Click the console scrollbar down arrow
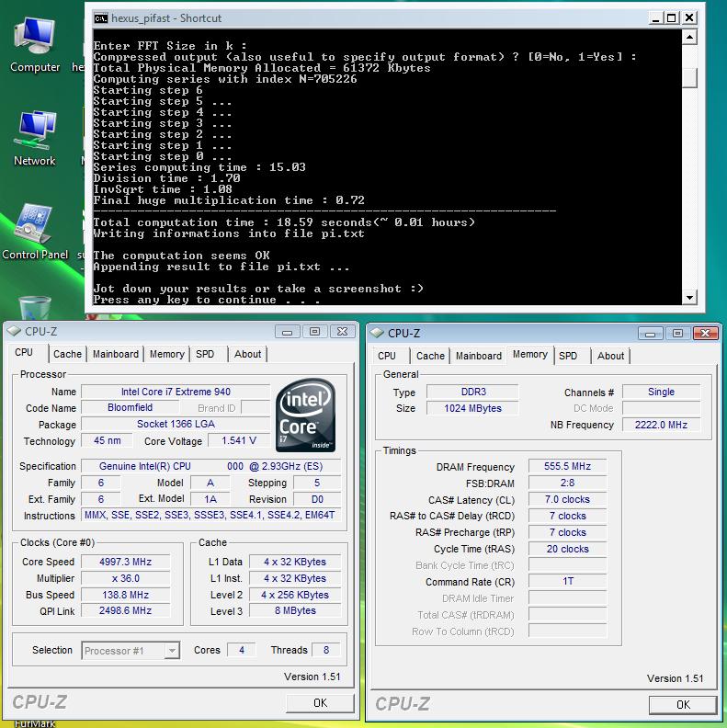Viewport: 727px width, 728px height. point(690,297)
